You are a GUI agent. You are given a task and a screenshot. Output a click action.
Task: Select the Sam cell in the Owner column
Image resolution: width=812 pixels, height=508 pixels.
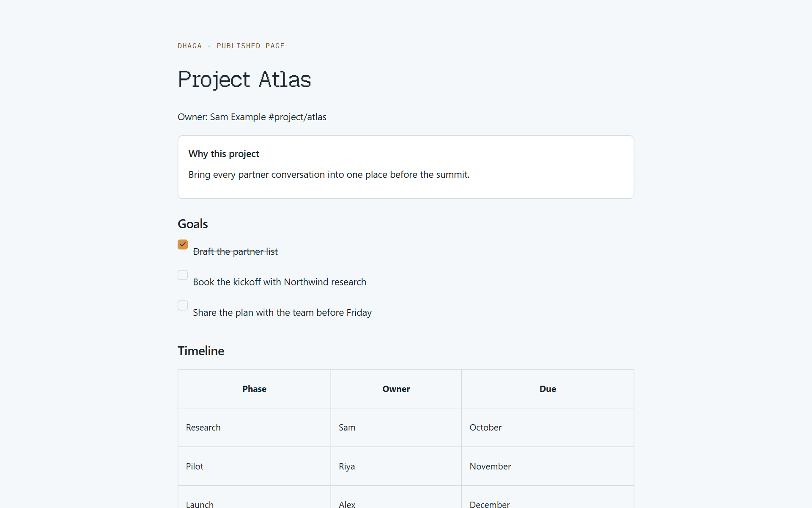[396, 428]
